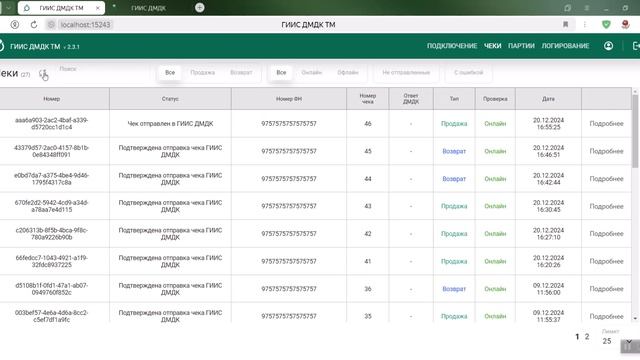Filter receipts by Продажа

tap(202, 73)
